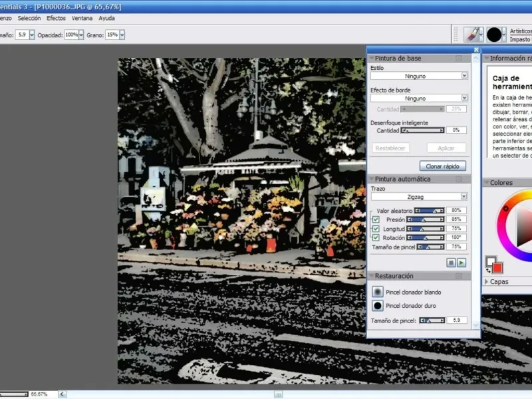Select the red main color swatch

coord(497,267)
